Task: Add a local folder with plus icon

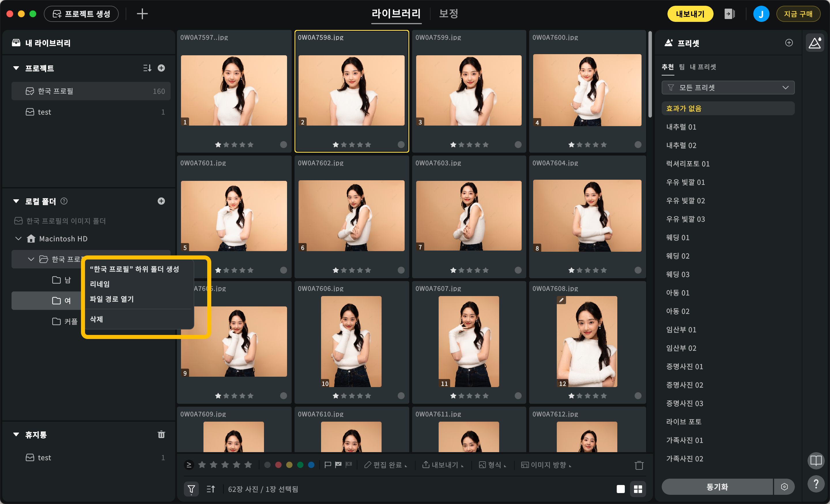Action: coord(161,201)
